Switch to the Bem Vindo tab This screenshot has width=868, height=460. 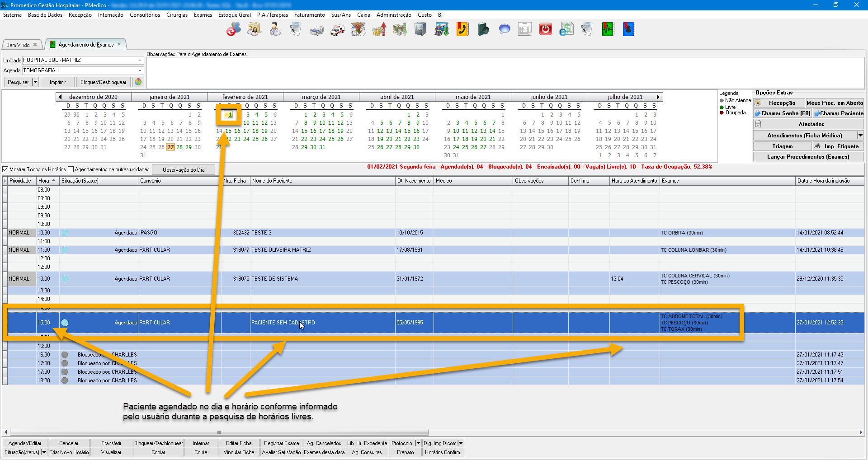[x=18, y=45]
